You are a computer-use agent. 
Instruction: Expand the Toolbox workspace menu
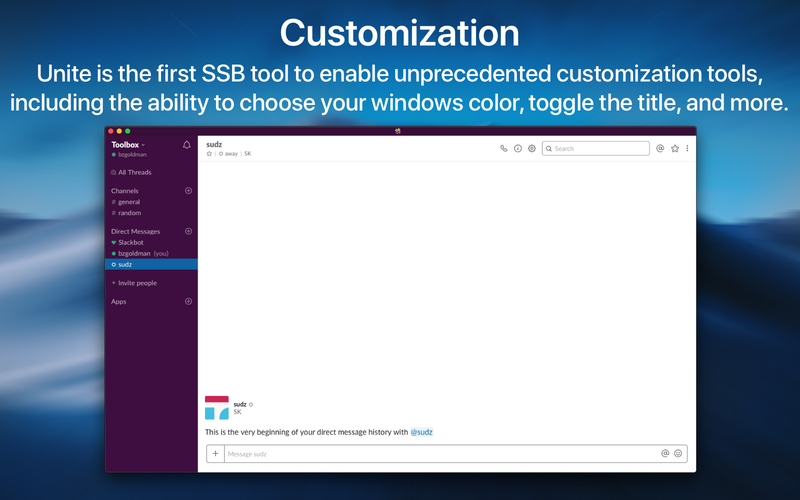coord(128,145)
